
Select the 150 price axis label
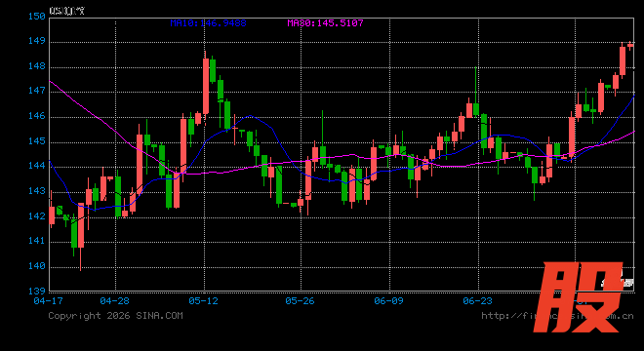(36, 17)
